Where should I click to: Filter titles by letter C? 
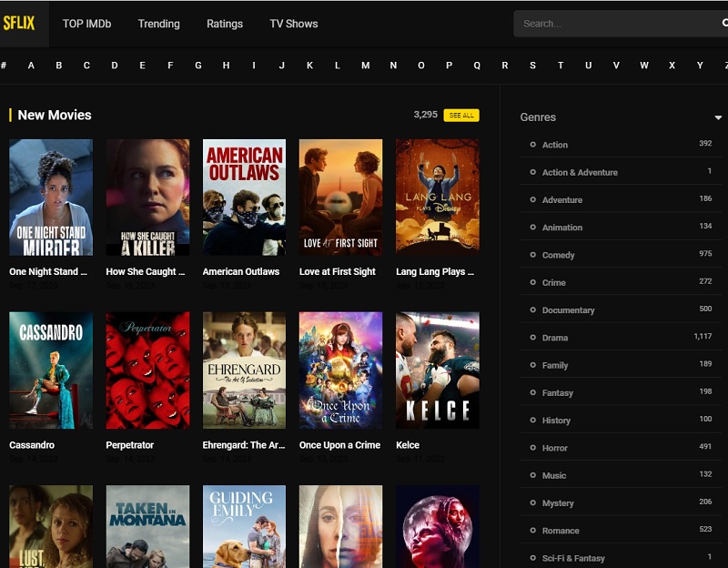[x=86, y=66]
